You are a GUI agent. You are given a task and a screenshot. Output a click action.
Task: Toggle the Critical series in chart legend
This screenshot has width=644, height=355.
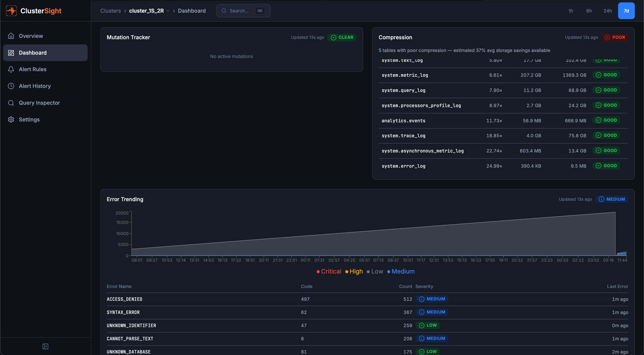click(x=329, y=272)
